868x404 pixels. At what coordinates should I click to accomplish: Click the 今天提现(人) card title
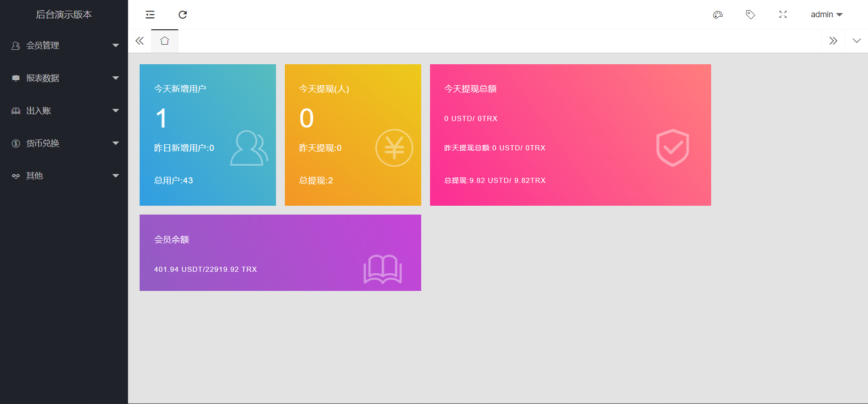[324, 89]
